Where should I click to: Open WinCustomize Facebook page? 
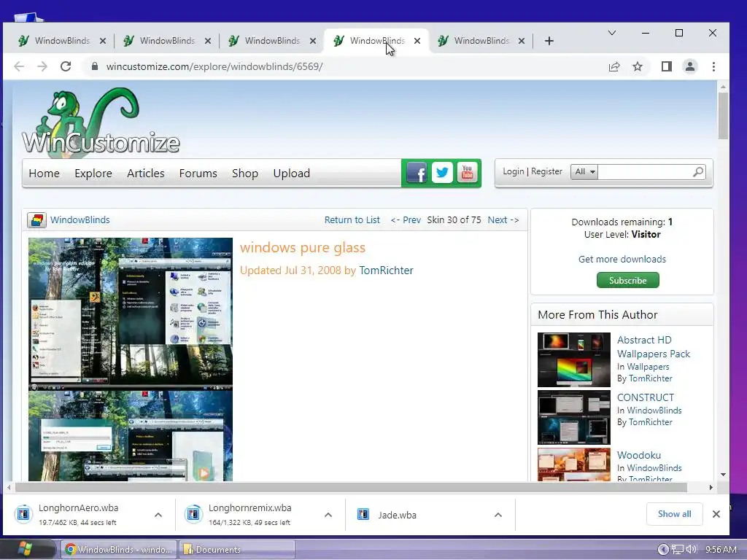click(417, 173)
